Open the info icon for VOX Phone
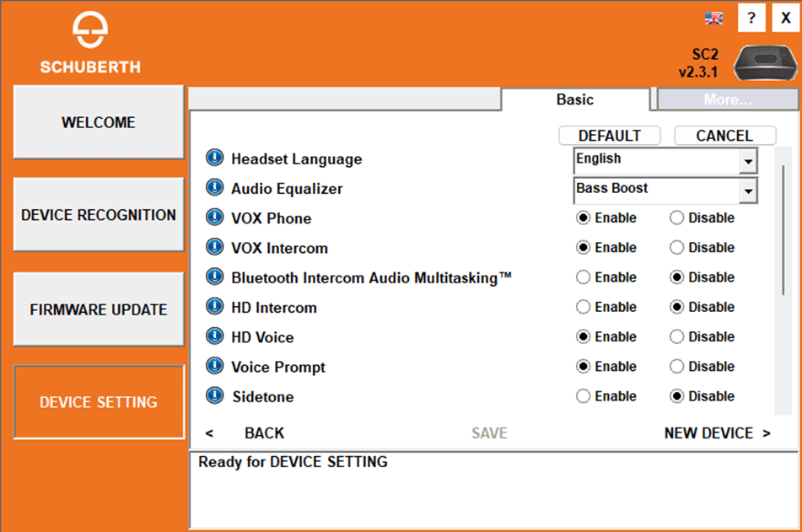This screenshot has height=532, width=802. coord(215,218)
